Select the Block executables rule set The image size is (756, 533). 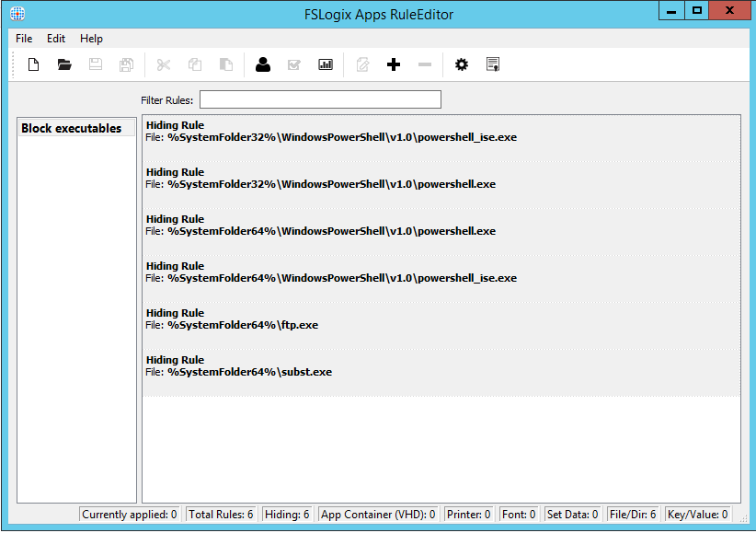(x=76, y=128)
